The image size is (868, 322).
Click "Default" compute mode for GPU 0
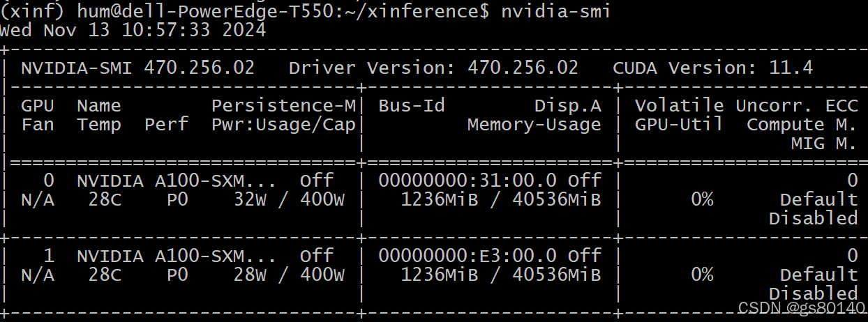coord(818,200)
